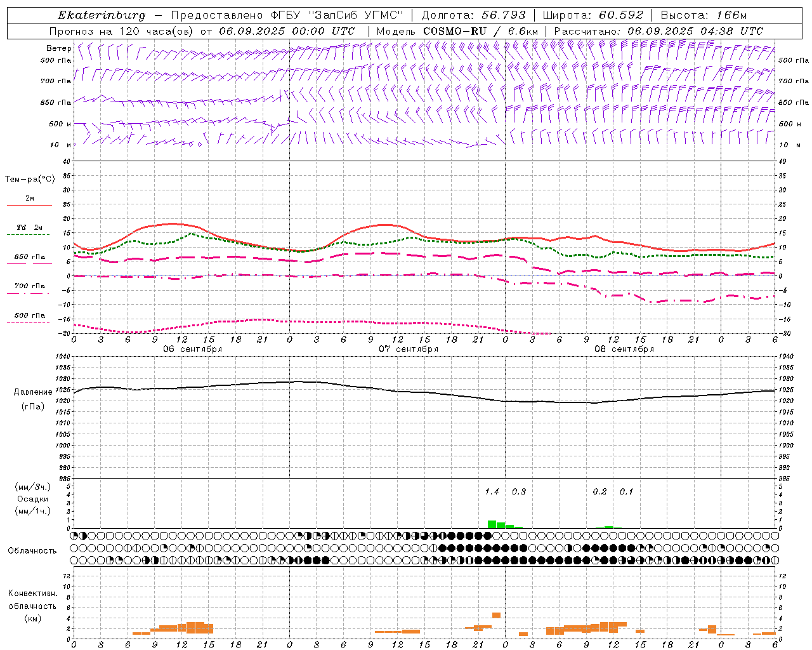812x650 pixels.
Task: Click the highest orange convective cloud bar
Action: tap(497, 615)
